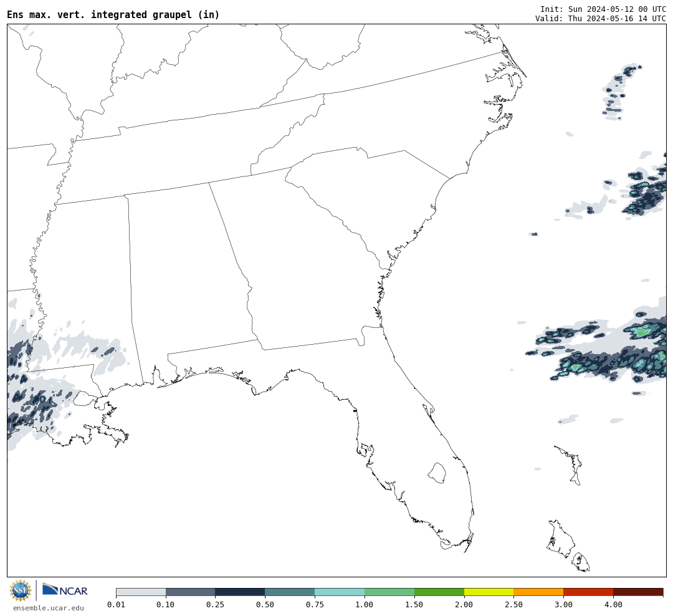Click the 0.75 colorbar tick label
The image size is (673, 616).
tap(315, 604)
